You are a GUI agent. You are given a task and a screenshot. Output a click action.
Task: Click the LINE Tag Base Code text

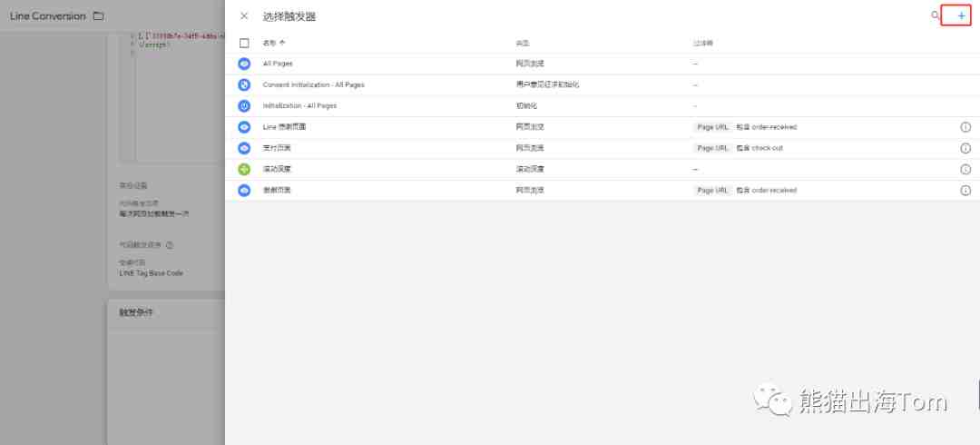point(151,272)
